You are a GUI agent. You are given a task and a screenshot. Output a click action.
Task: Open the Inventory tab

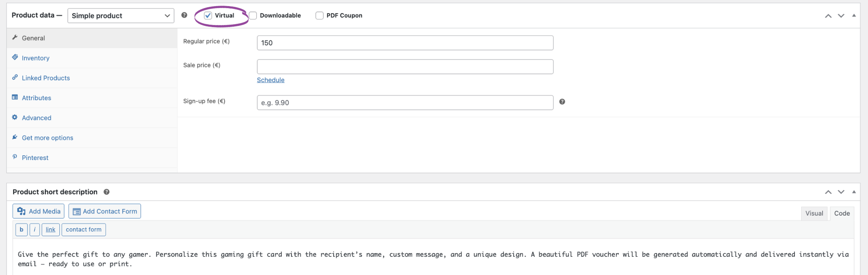pyautogui.click(x=92, y=58)
